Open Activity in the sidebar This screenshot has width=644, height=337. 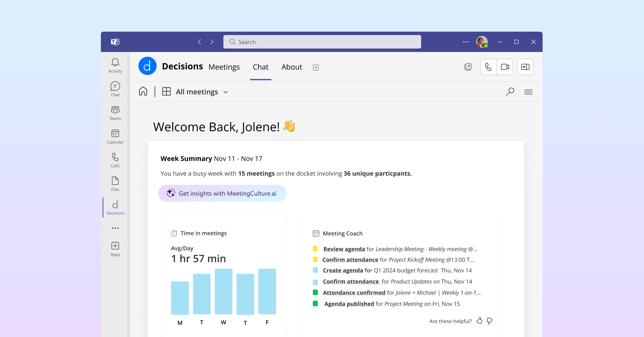[x=115, y=66]
